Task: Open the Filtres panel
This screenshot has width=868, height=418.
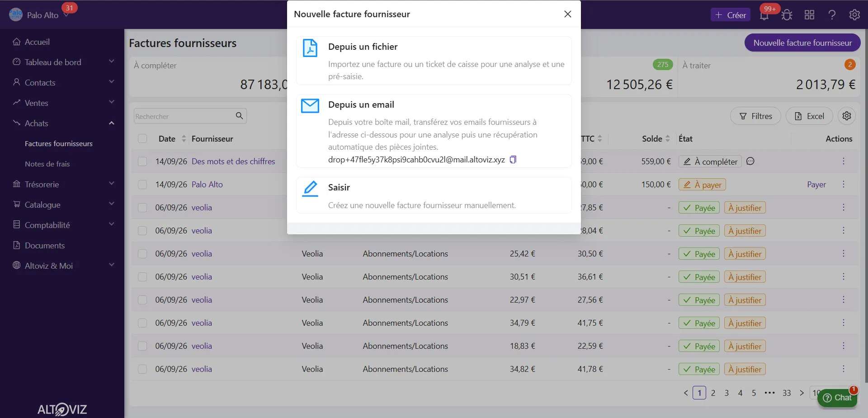Action: [755, 116]
